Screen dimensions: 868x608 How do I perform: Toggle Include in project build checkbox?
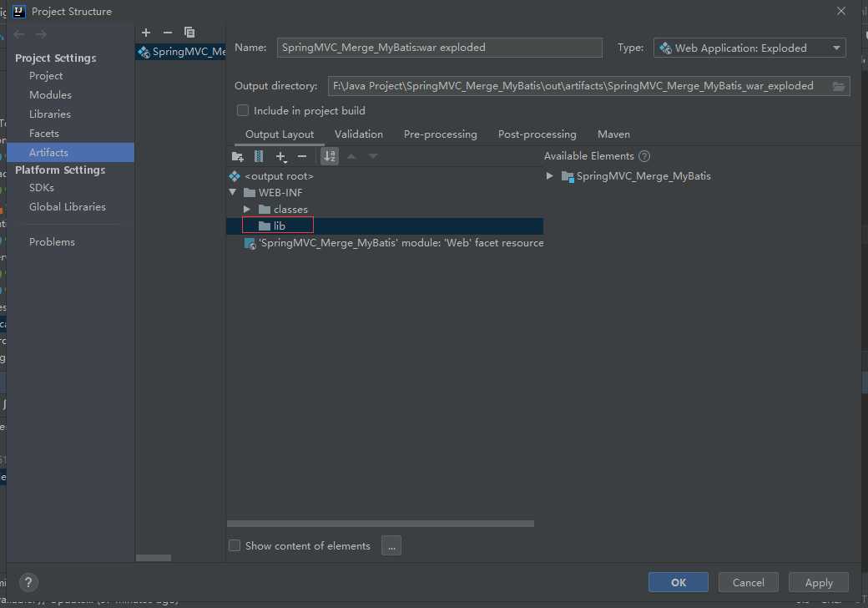[x=243, y=110]
